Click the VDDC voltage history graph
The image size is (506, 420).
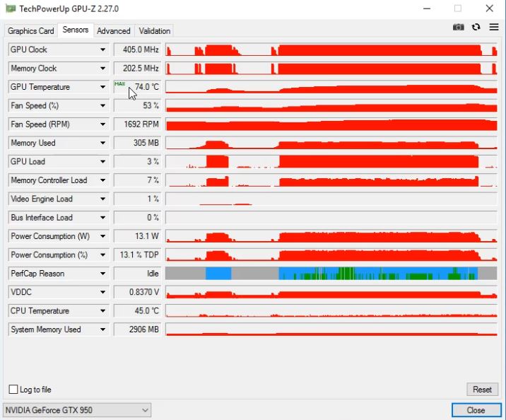[331, 292]
